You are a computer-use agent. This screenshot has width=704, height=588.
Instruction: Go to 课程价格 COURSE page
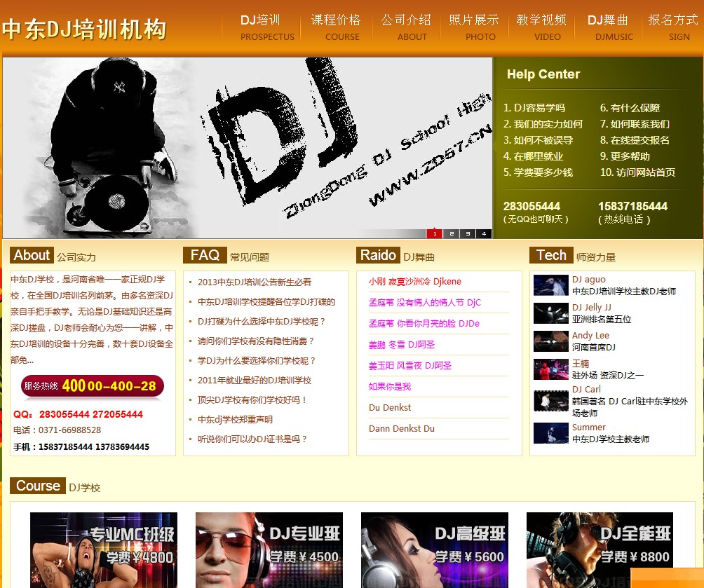[336, 27]
